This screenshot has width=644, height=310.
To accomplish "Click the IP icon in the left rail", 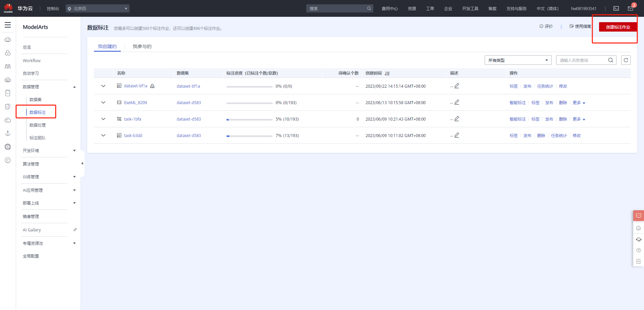I will click(8, 160).
